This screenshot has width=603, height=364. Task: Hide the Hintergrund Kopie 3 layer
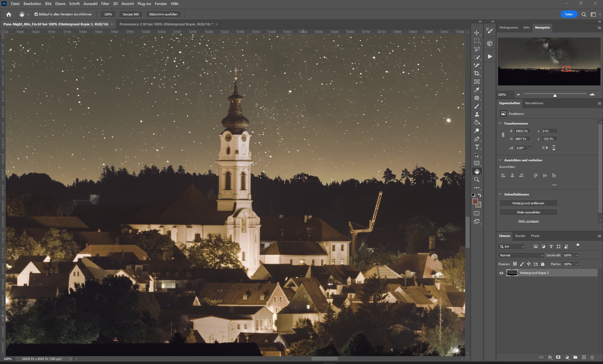point(501,273)
